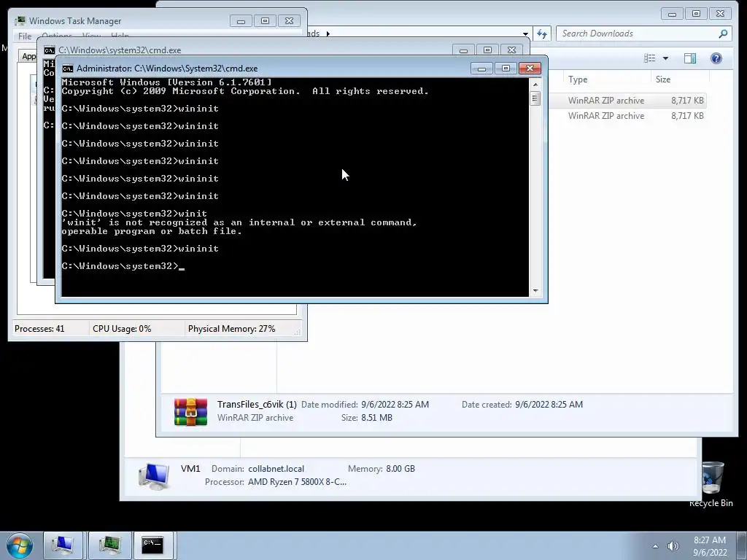The width and height of the screenshot is (747, 560).
Task: Close the Downloads Explorer window
Action: pos(720,14)
